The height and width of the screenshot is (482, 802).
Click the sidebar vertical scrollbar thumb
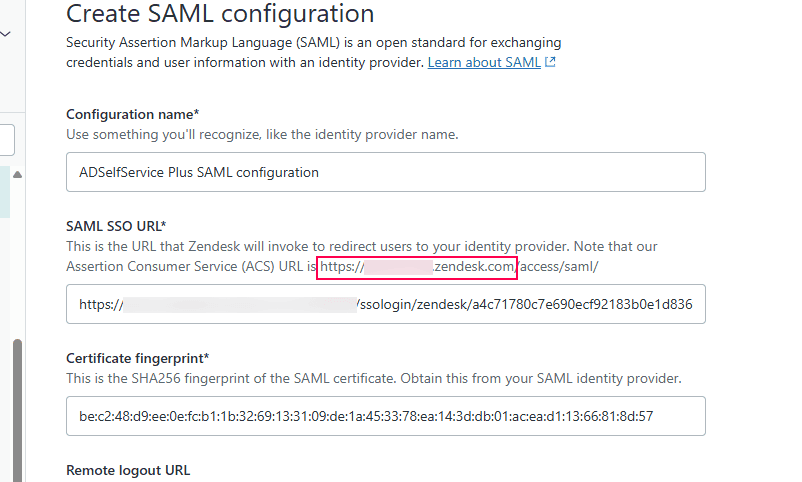point(16,410)
